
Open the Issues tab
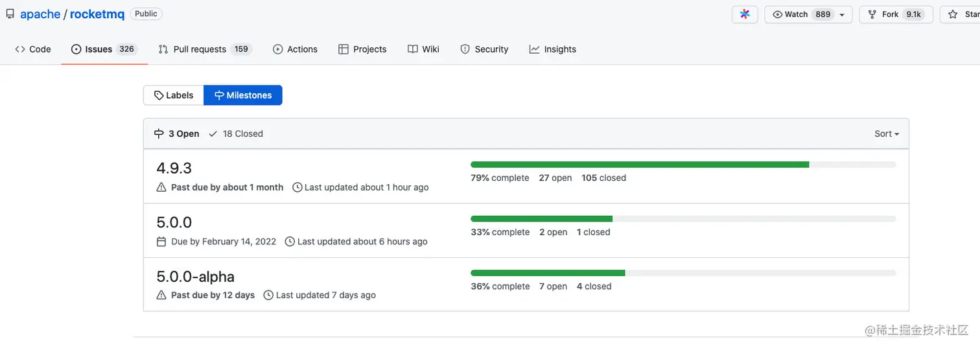click(x=104, y=49)
